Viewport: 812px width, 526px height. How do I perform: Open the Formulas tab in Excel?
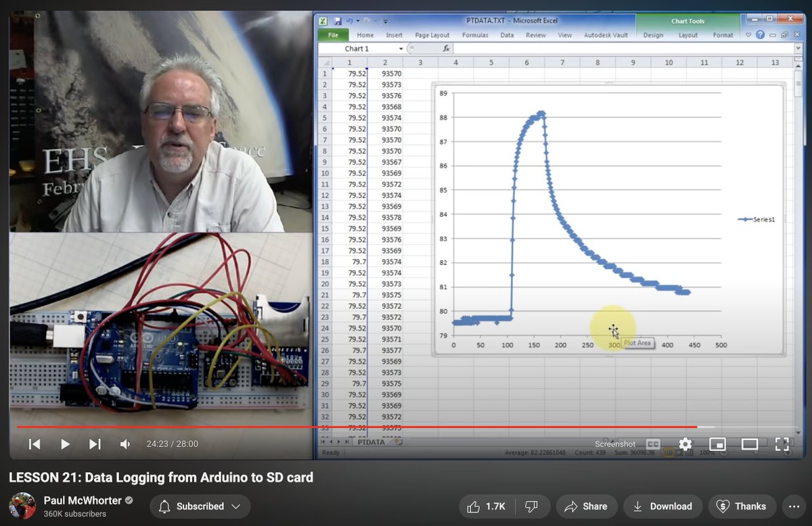pos(475,35)
